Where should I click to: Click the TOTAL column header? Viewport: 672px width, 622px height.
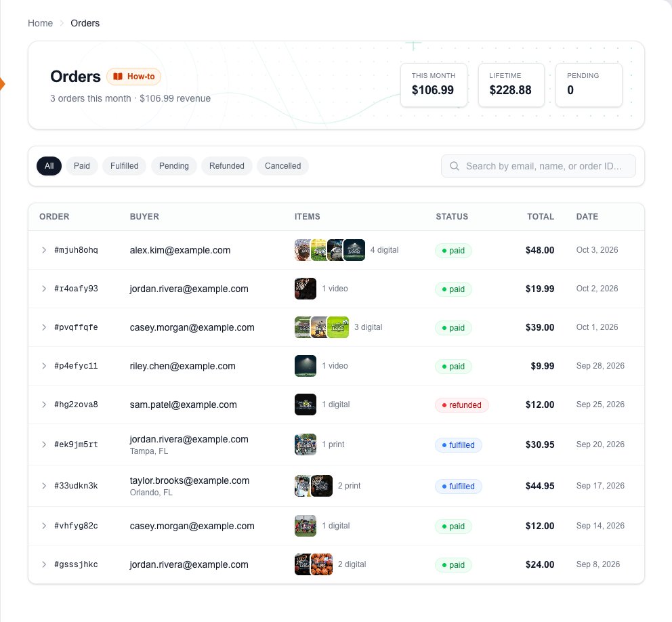point(541,216)
